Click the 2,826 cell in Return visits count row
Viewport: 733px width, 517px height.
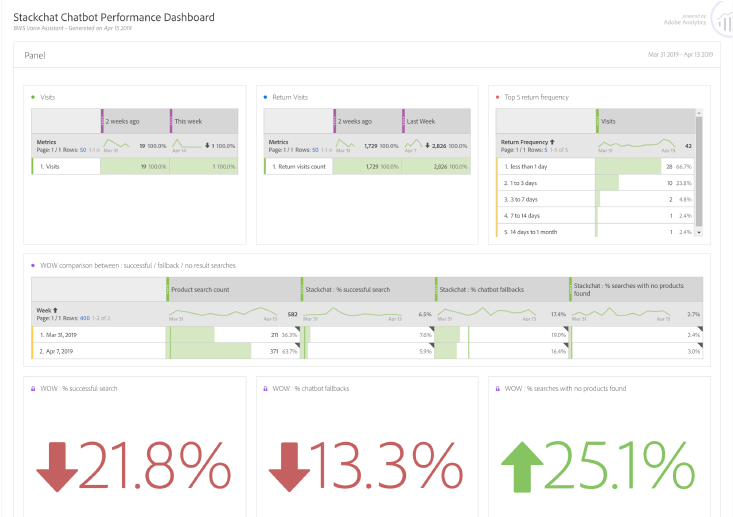tap(436, 166)
